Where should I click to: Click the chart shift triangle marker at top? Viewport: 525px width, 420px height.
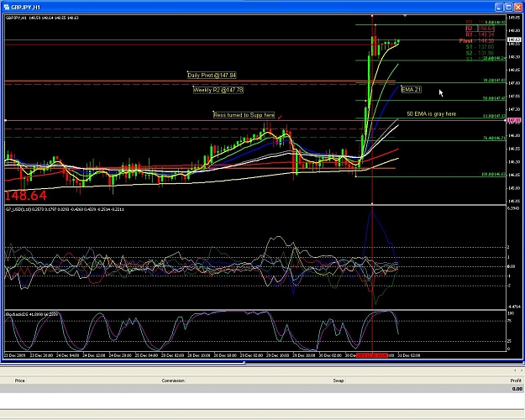click(x=405, y=16)
